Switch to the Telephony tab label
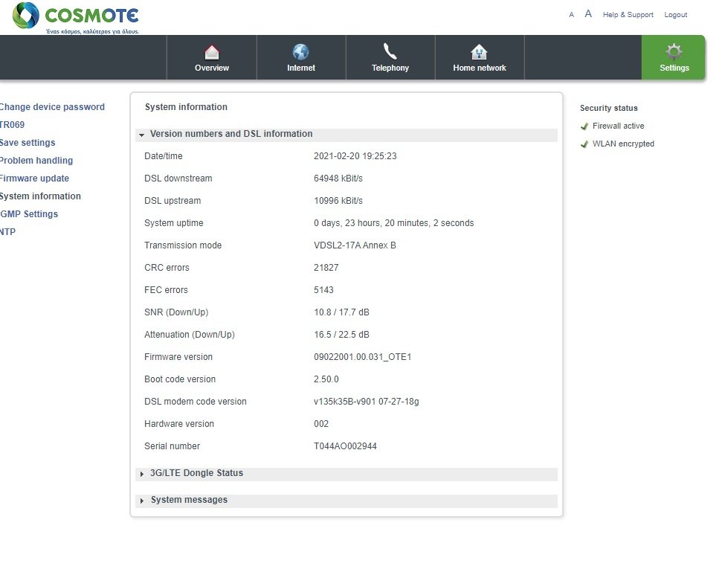 pyautogui.click(x=390, y=68)
